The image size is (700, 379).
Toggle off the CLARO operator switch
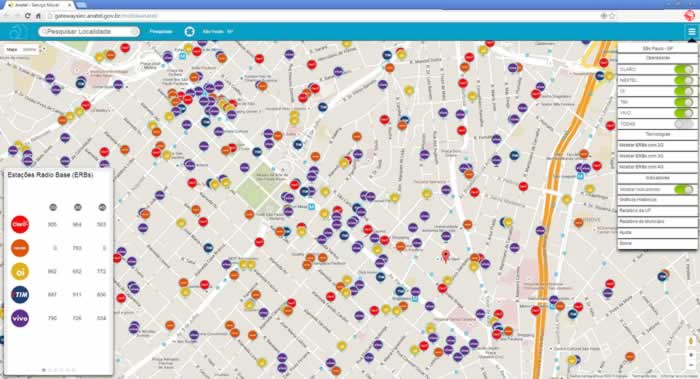[683, 69]
